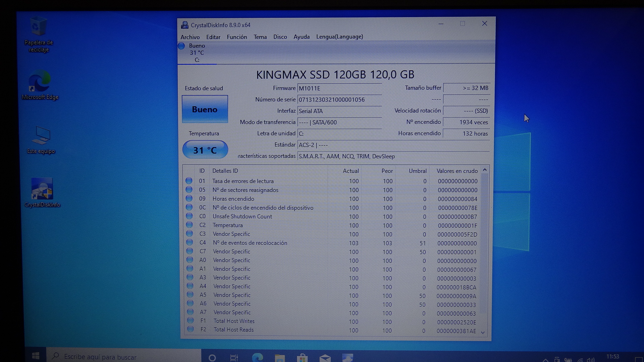The image size is (644, 362).
Task: Click the 31 °C temperature button
Action: point(205,149)
